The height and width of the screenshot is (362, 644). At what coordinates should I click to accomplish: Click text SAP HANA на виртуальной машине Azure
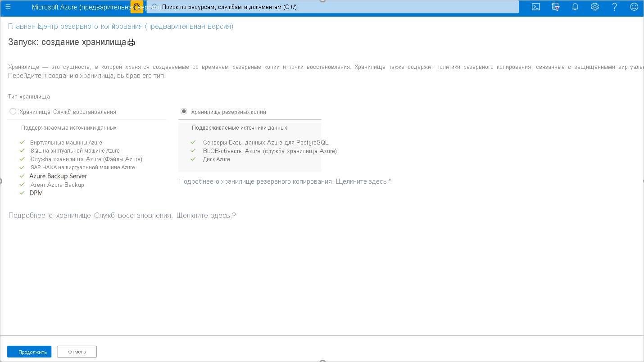click(83, 167)
